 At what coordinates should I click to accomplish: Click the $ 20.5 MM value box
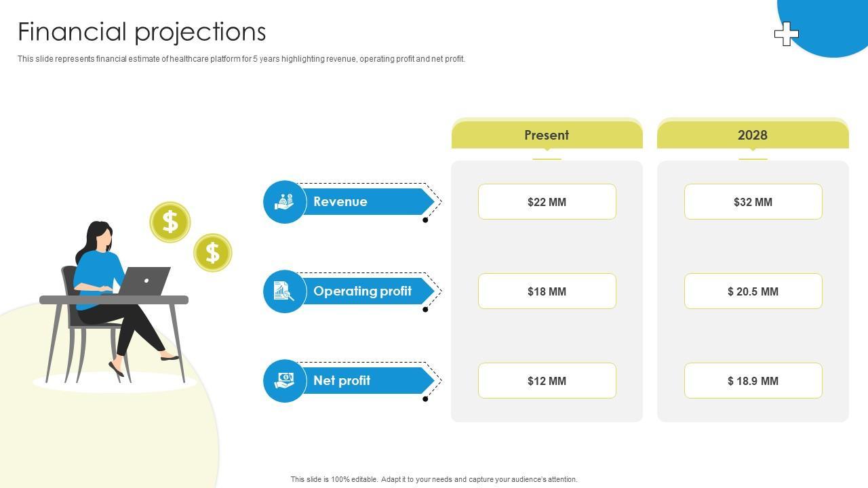[x=753, y=291]
